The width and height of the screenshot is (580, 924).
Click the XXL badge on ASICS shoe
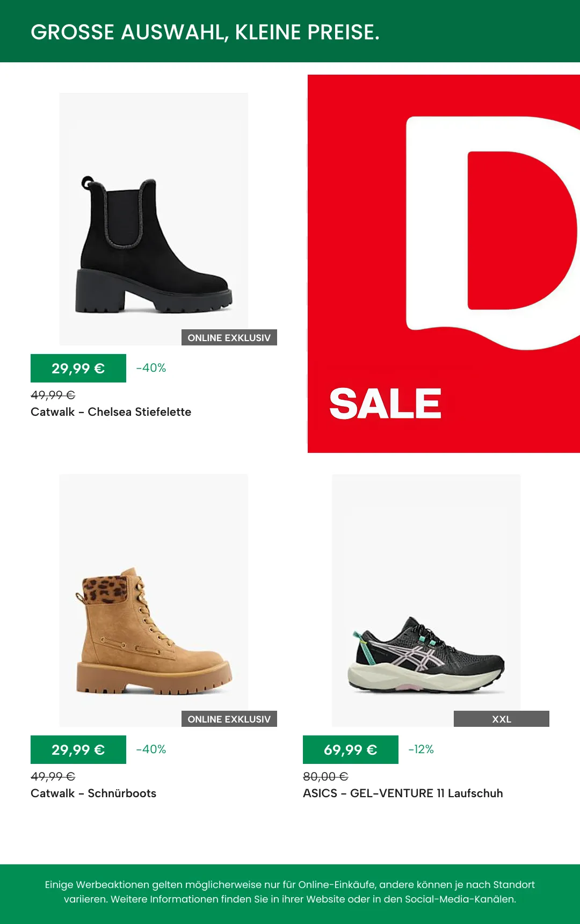coord(502,719)
